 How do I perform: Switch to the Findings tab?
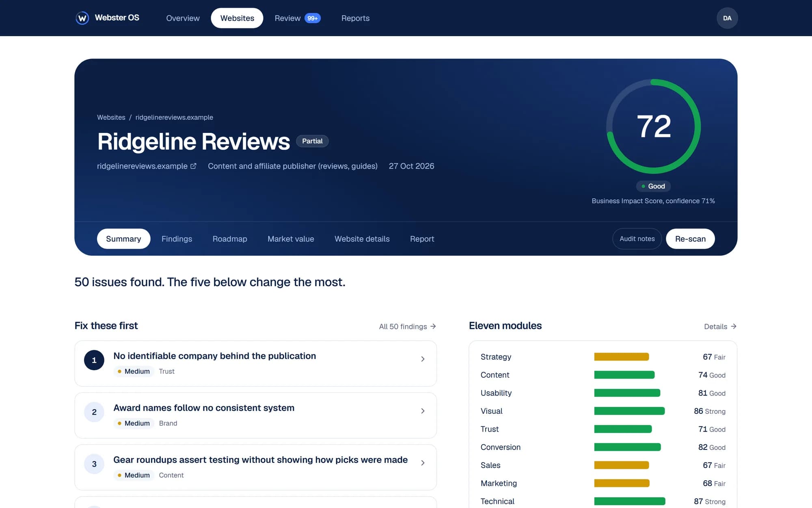pos(177,239)
